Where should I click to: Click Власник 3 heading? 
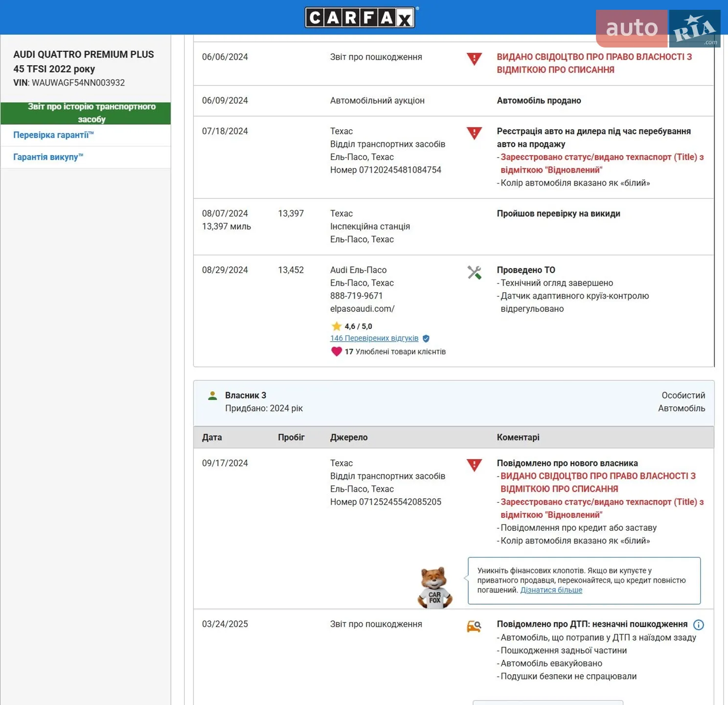[246, 395]
